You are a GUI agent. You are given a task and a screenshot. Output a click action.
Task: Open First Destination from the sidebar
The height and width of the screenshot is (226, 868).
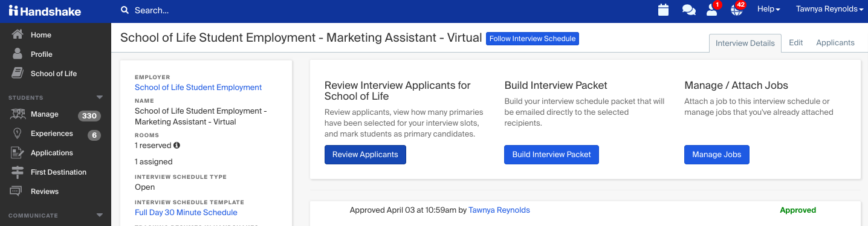(x=59, y=172)
